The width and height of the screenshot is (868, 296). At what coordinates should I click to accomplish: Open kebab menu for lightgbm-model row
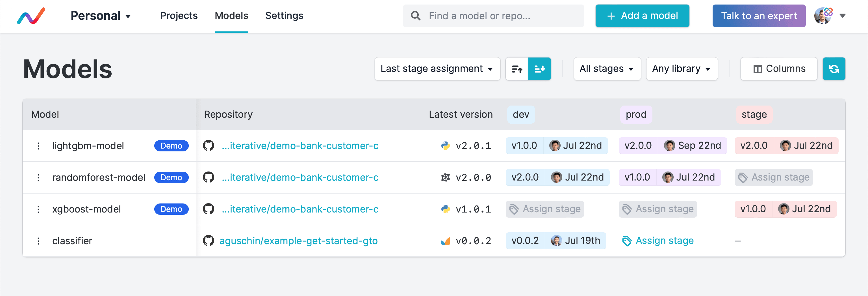point(38,146)
